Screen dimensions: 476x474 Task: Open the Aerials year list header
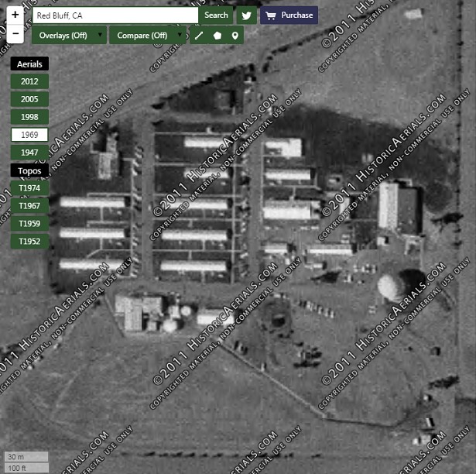click(29, 64)
